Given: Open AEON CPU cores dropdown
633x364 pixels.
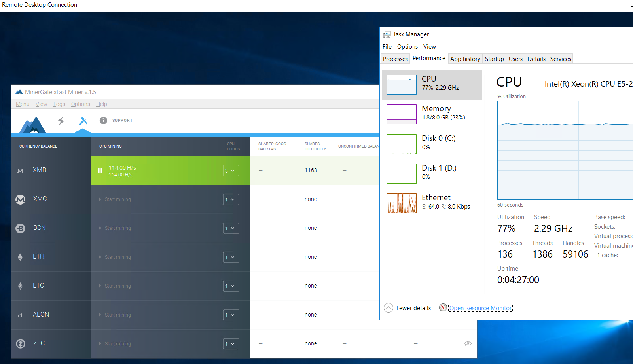Looking at the screenshot, I should [x=231, y=315].
